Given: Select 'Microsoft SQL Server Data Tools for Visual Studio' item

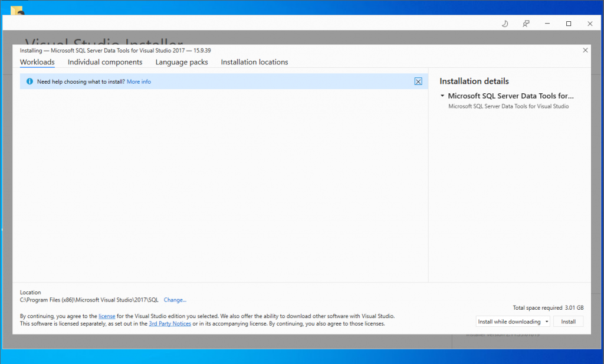Looking at the screenshot, I should pyautogui.click(x=508, y=106).
